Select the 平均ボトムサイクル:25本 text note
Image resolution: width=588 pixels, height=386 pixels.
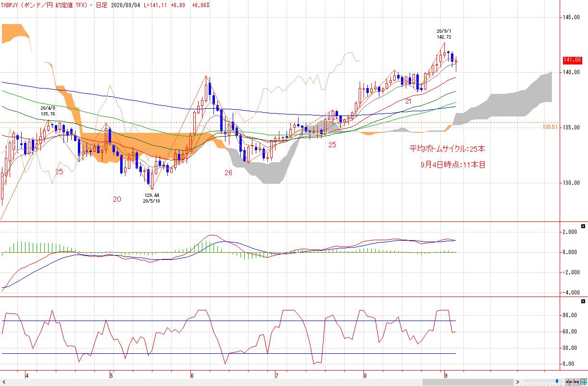tap(447, 149)
